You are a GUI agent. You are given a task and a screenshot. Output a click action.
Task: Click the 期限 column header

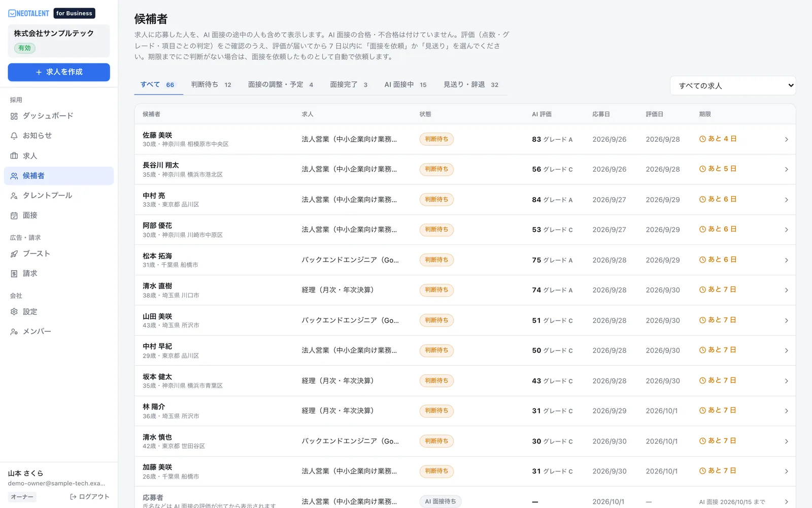705,114
